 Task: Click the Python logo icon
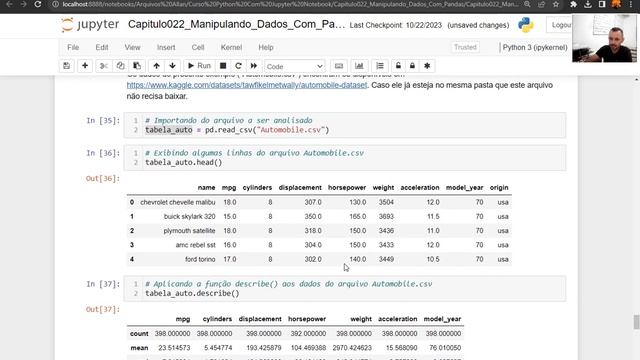coord(526,25)
